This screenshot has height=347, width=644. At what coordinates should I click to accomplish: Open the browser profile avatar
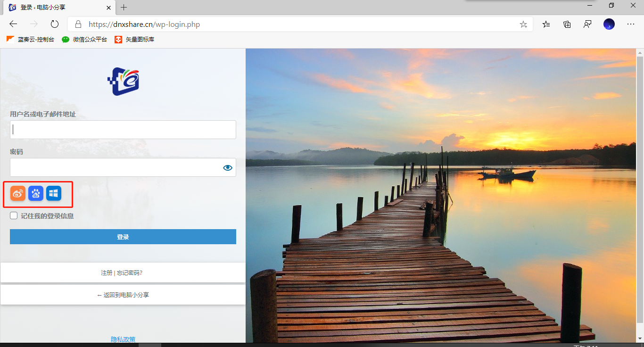point(609,24)
